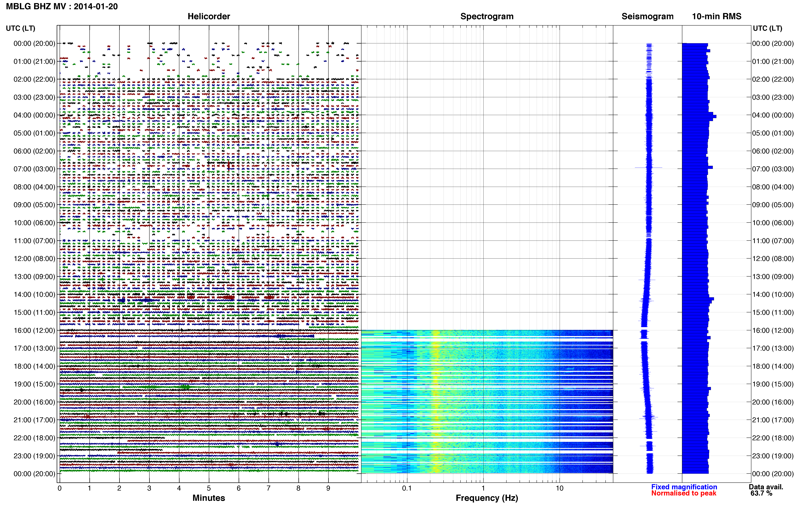Click the 'UTC (LT)' label beside the RMS panel
The height and width of the screenshot is (508, 812).
[x=767, y=28]
